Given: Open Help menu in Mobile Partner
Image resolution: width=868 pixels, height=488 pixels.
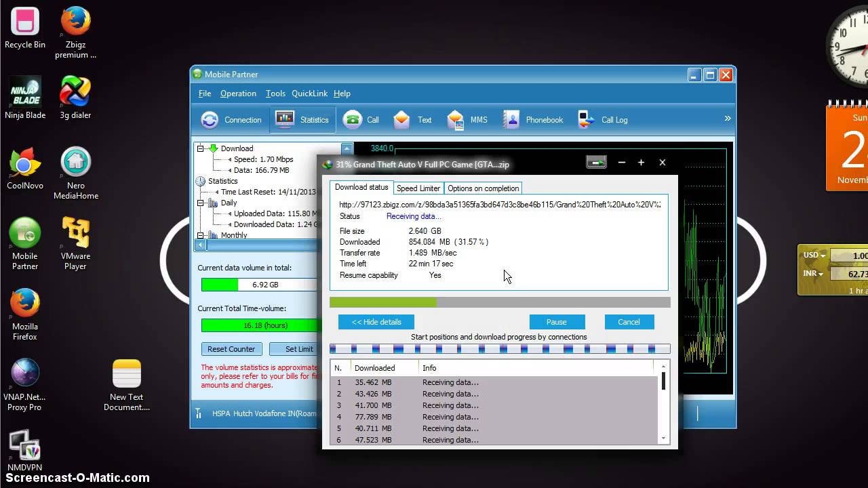Looking at the screenshot, I should point(342,94).
